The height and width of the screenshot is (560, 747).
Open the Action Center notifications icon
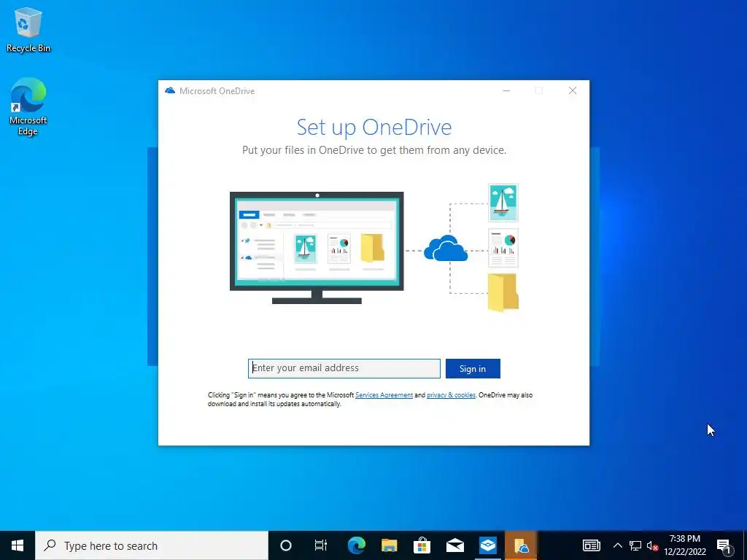[724, 545]
